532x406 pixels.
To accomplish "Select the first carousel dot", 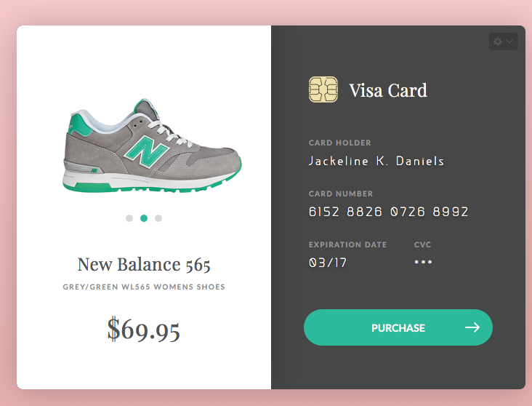I will (129, 218).
